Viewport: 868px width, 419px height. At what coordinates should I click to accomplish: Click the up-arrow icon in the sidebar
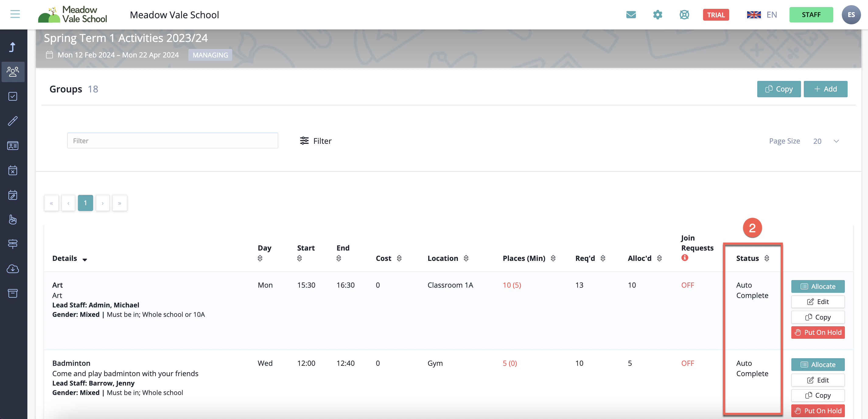(x=12, y=47)
